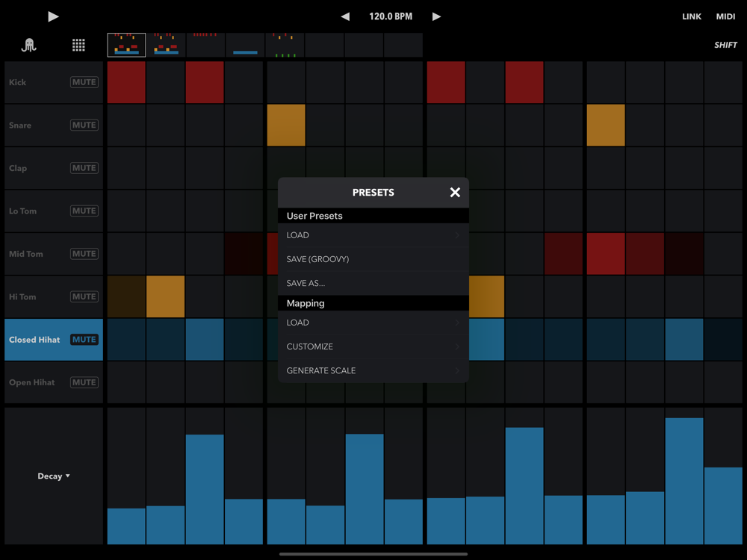The width and height of the screenshot is (747, 560).
Task: Decrease tempo with the left BPM arrow
Action: 345,16
